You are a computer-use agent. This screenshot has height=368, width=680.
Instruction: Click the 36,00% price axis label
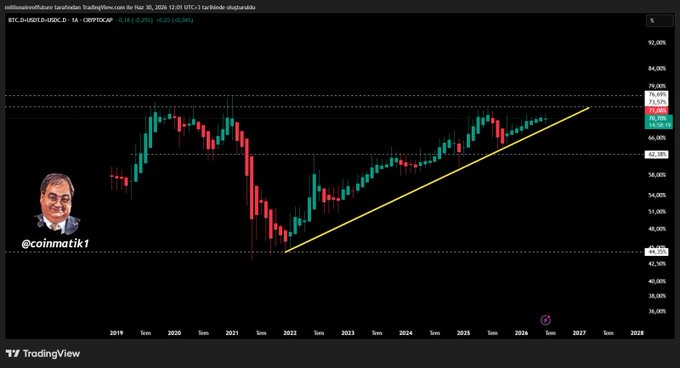click(x=657, y=311)
